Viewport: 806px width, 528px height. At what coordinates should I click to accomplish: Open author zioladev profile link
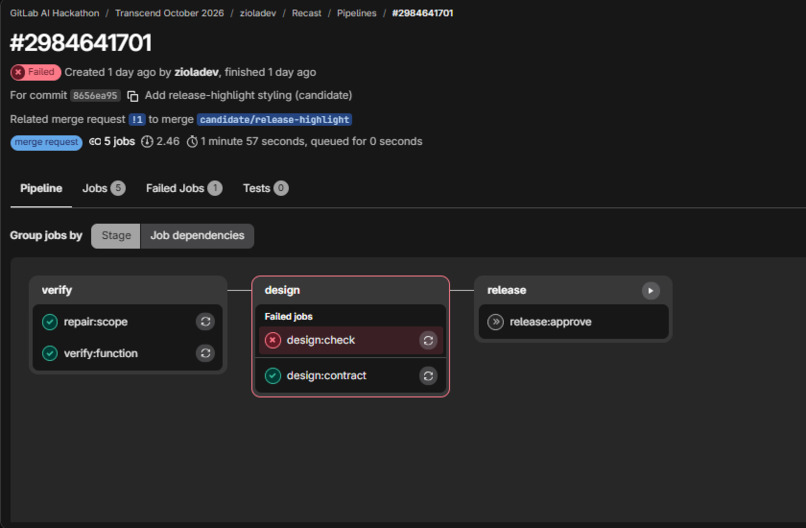pyautogui.click(x=196, y=72)
